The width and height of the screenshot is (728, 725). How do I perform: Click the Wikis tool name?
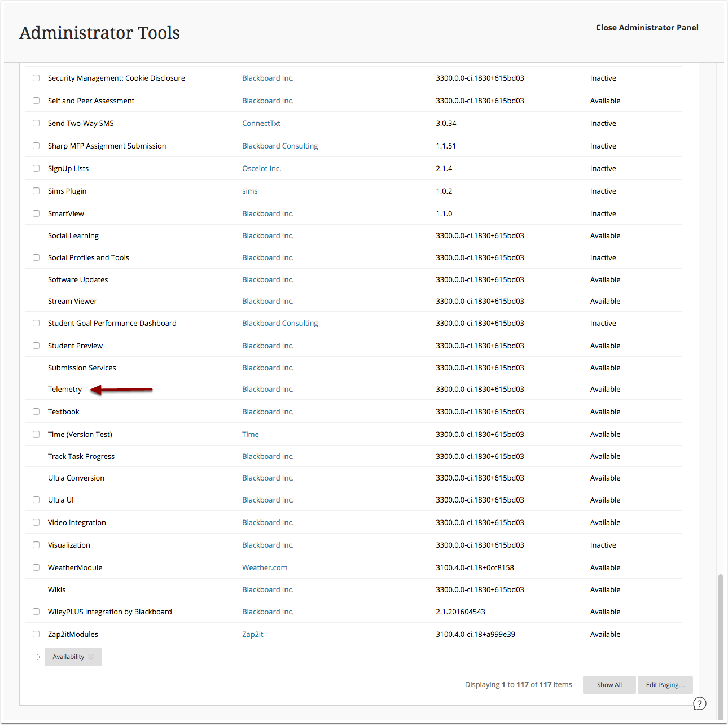(56, 589)
